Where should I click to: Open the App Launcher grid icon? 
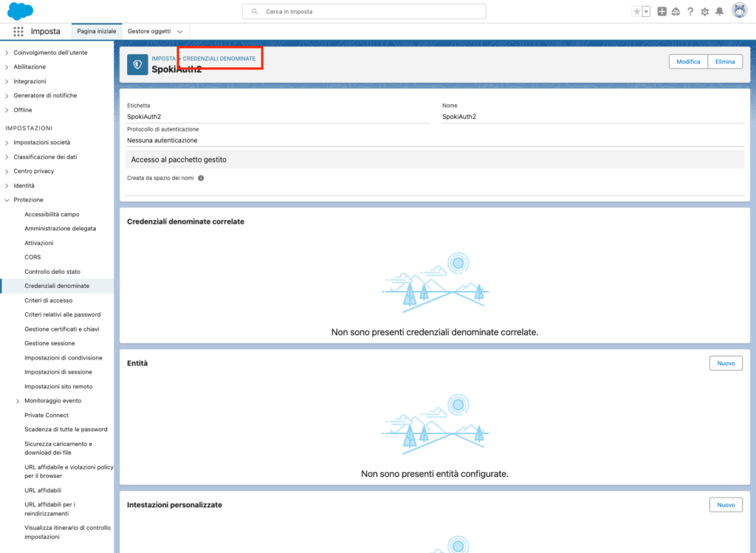point(18,31)
